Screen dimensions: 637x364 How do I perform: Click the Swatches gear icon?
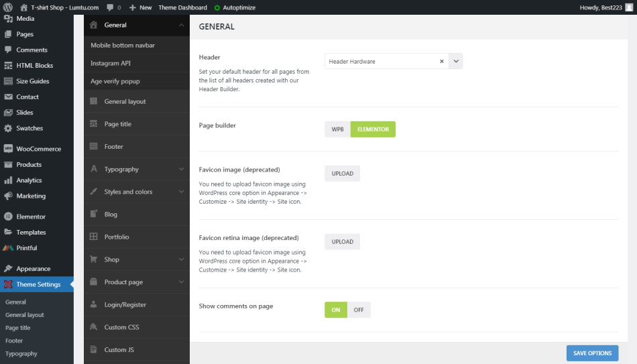(8, 128)
